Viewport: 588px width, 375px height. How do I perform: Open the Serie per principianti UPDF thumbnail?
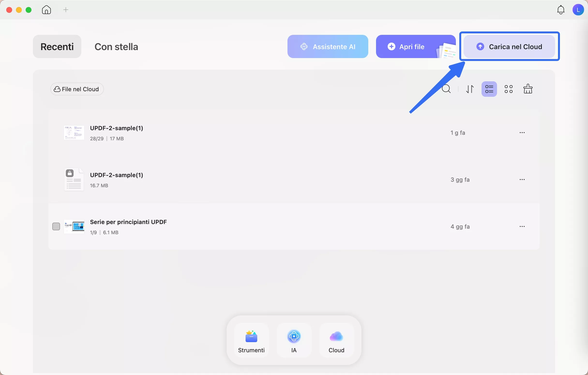click(x=75, y=226)
